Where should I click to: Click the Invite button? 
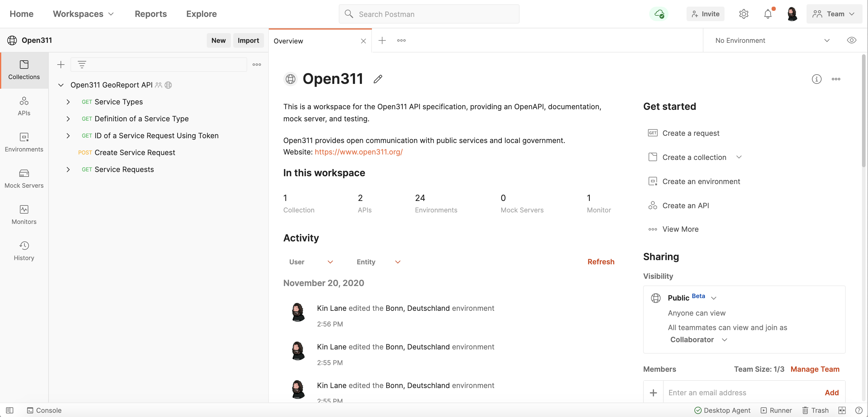[x=705, y=14]
